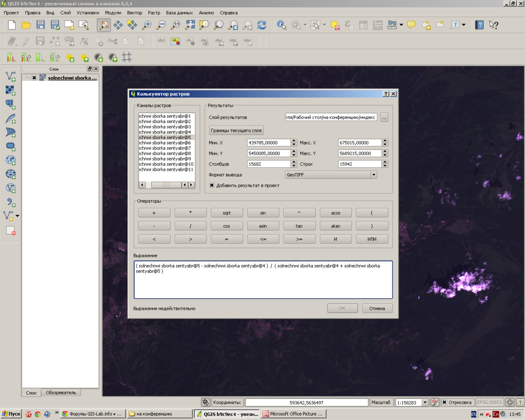Viewport: 525px width, 420px height.
Task: Toggle 'Добавить результат в проект' checkbox
Action: pyautogui.click(x=212, y=185)
